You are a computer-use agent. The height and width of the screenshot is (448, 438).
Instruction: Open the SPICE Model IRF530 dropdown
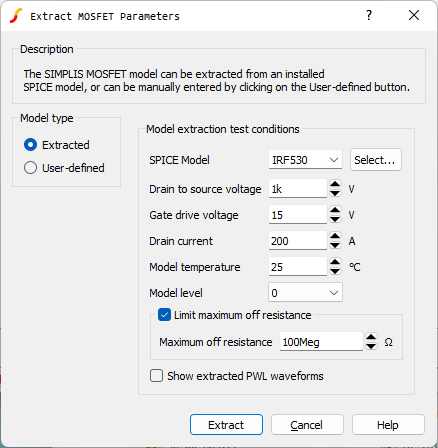click(x=305, y=160)
